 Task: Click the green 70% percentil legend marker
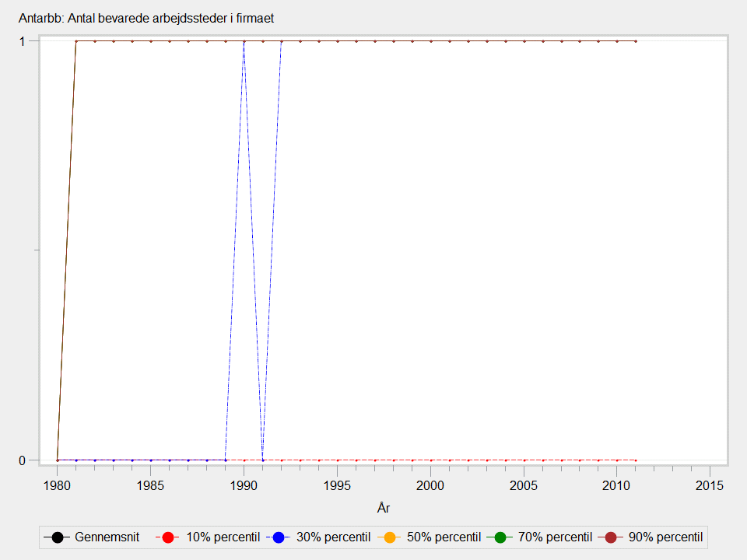(500, 537)
